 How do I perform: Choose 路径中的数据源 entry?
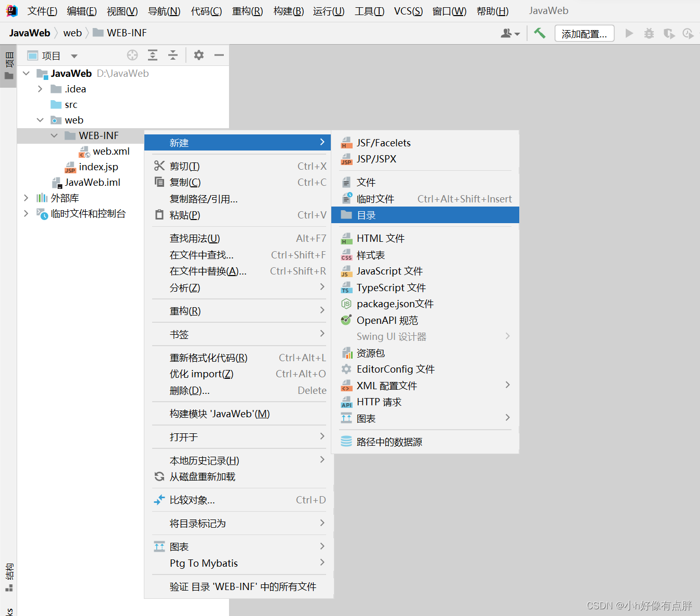[425, 442]
